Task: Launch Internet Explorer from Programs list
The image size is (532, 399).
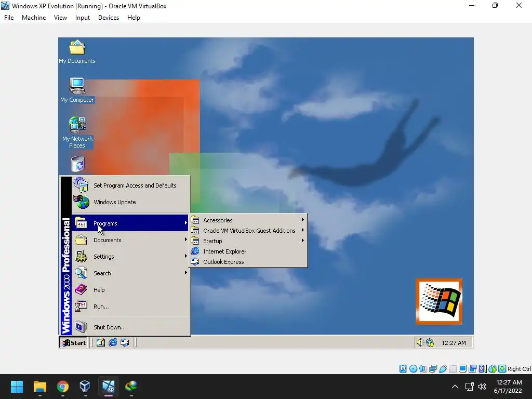Action: point(248,251)
